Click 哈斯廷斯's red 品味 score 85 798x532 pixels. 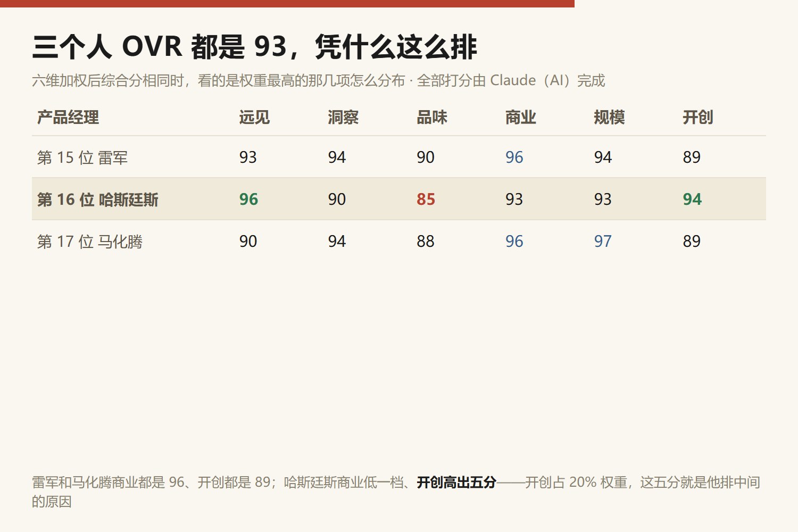click(x=426, y=199)
